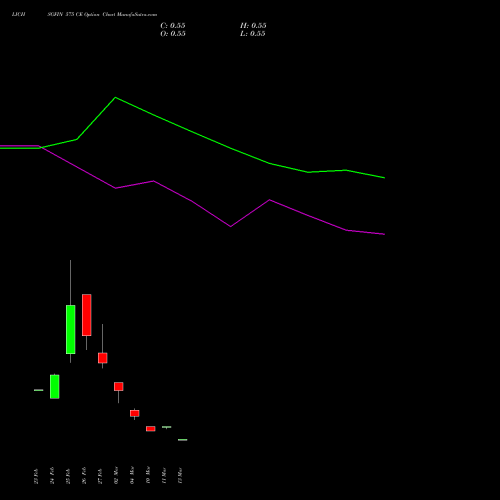Select the green candle above 24 Feb
Screen dimensions: 500x500
tap(55, 387)
